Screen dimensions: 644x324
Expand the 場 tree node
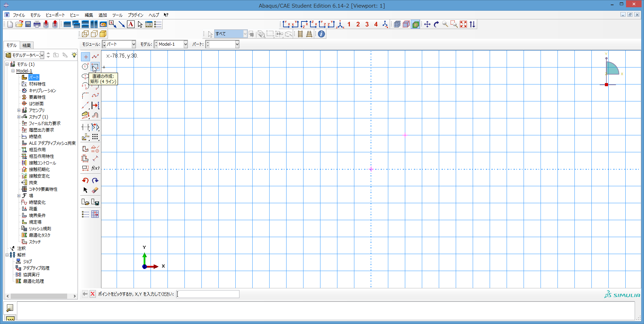(x=19, y=196)
